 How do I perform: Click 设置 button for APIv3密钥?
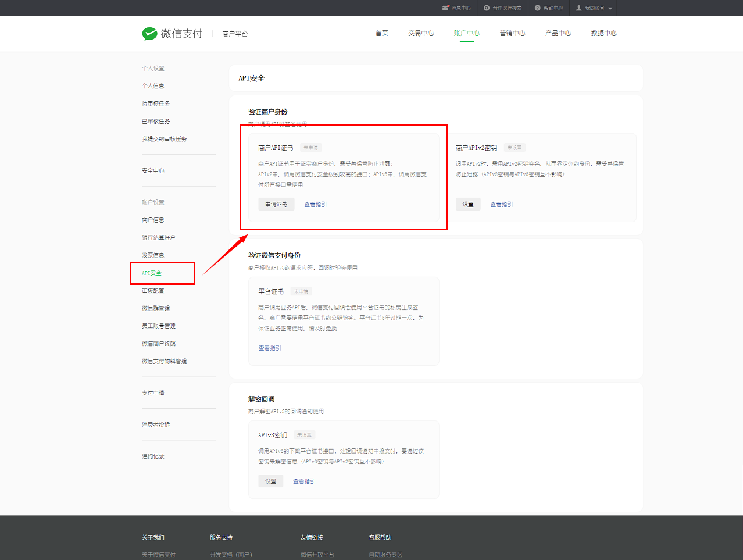tap(271, 481)
